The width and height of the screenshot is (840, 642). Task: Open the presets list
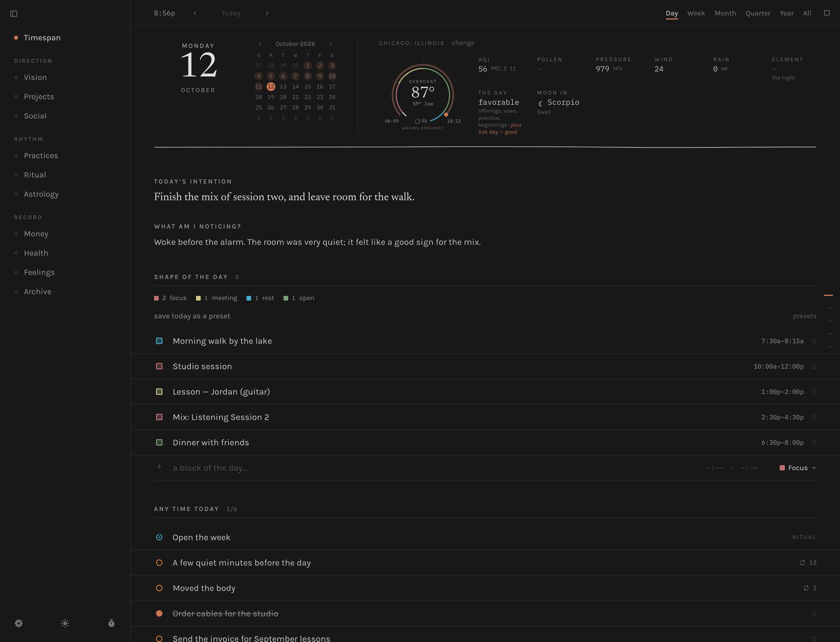pyautogui.click(x=805, y=316)
